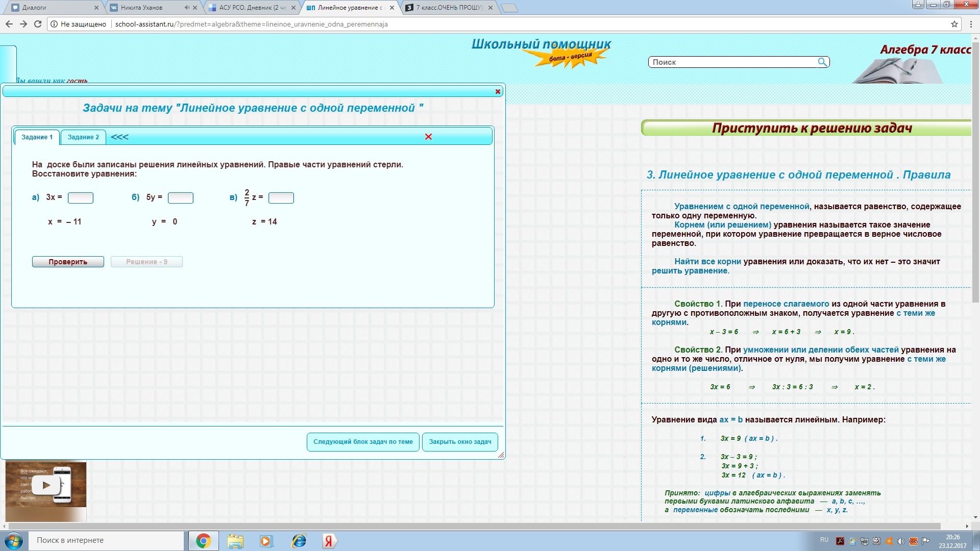Open Windows Start menu

click(x=14, y=541)
